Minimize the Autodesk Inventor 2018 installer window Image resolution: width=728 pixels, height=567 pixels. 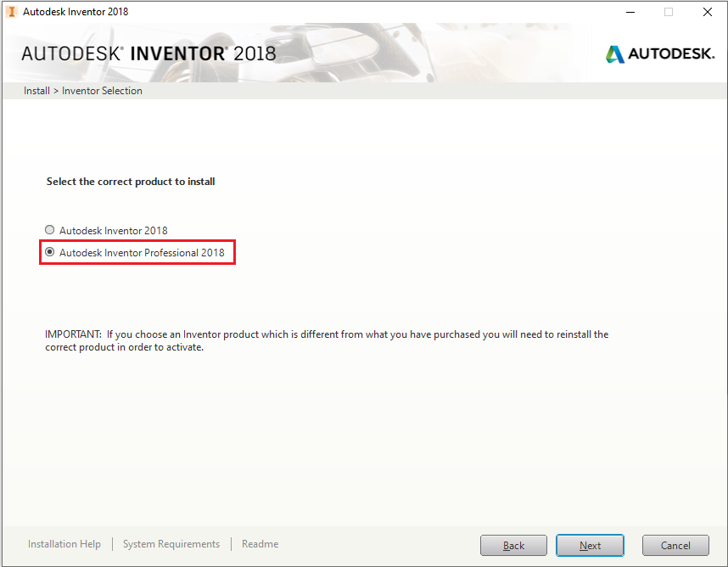pos(630,12)
